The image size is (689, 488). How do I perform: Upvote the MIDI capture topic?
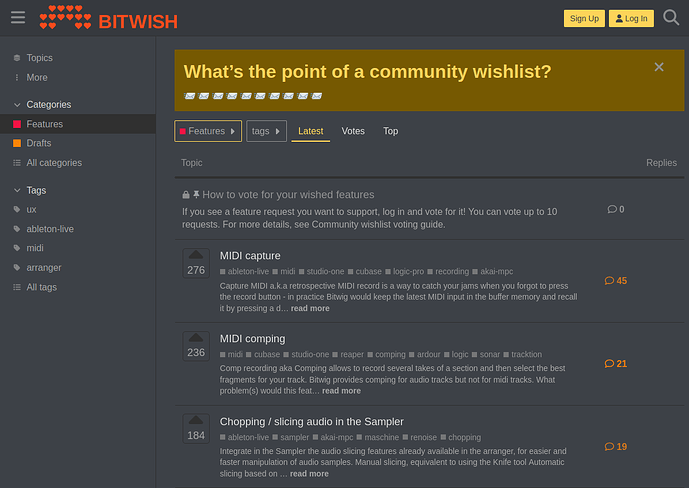(x=196, y=255)
